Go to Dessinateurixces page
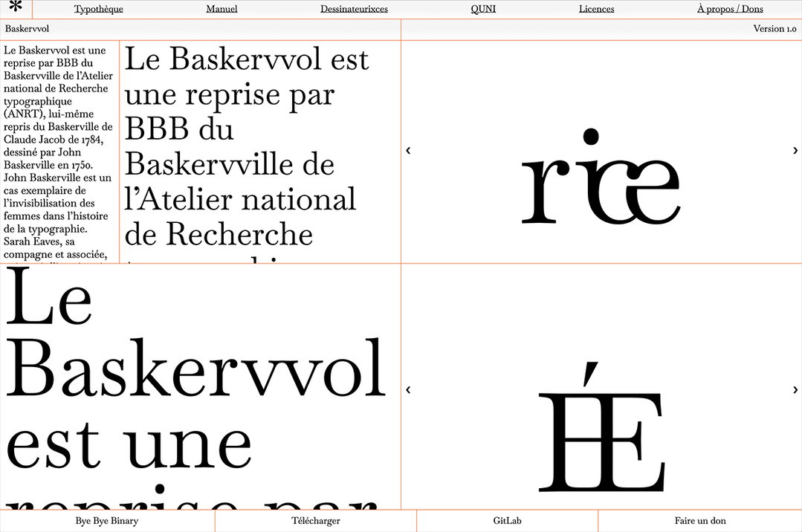The image size is (802, 532). [354, 9]
